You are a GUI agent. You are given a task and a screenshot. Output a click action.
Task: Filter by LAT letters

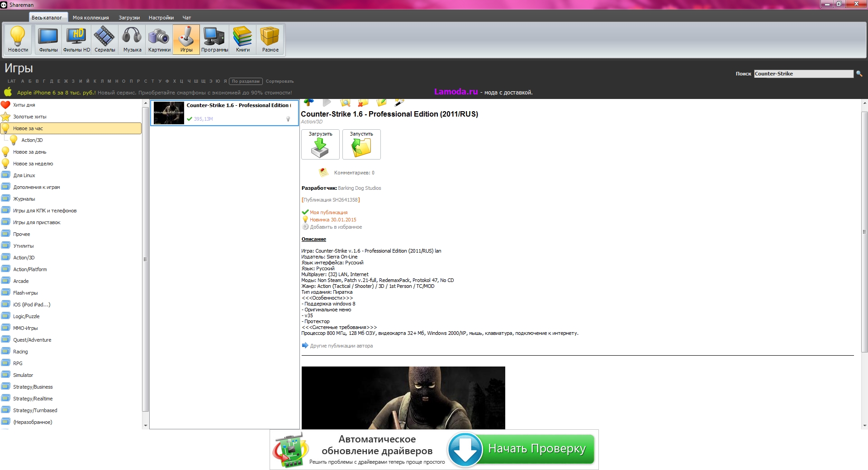point(12,81)
